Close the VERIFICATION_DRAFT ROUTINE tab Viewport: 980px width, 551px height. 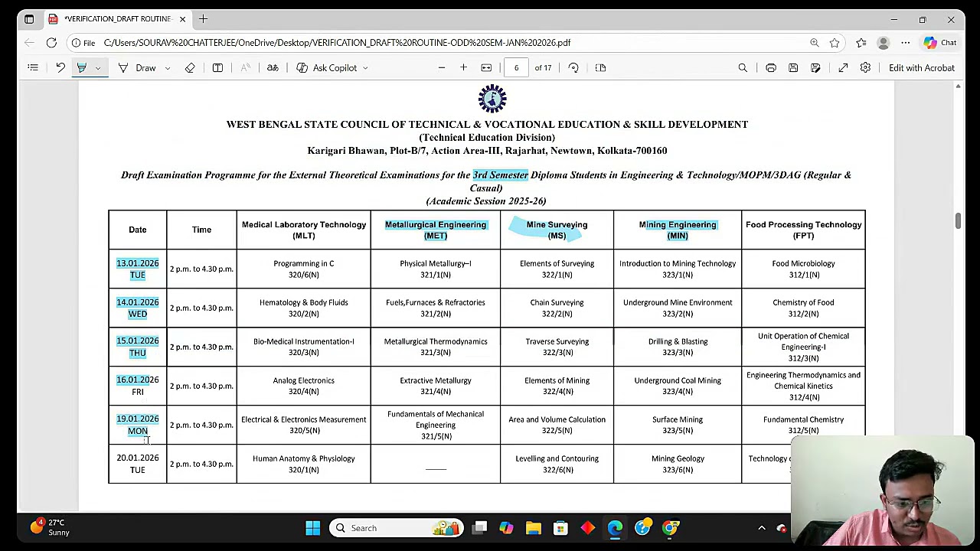[x=183, y=18]
